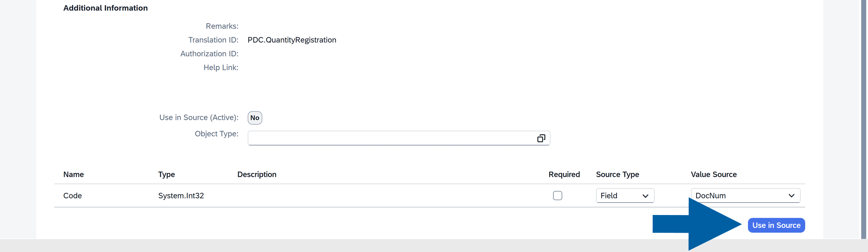Image resolution: width=868 pixels, height=252 pixels.
Task: Click the Type column header
Action: pyautogui.click(x=166, y=174)
